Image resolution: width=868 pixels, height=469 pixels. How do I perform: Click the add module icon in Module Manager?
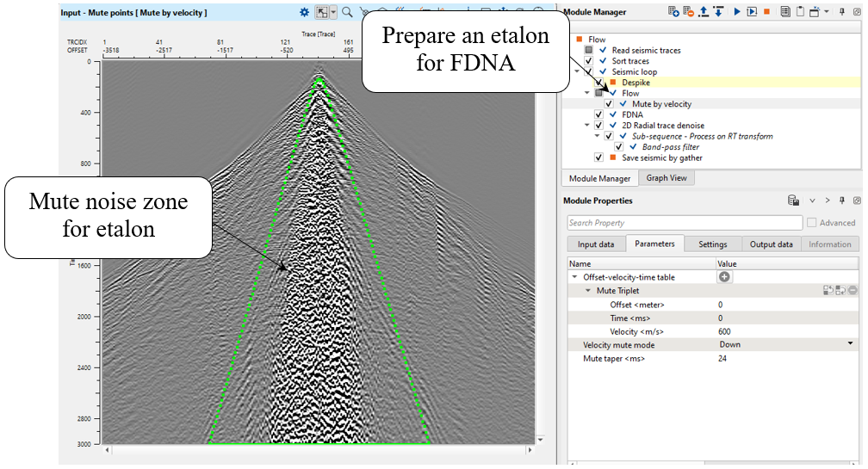[674, 12]
